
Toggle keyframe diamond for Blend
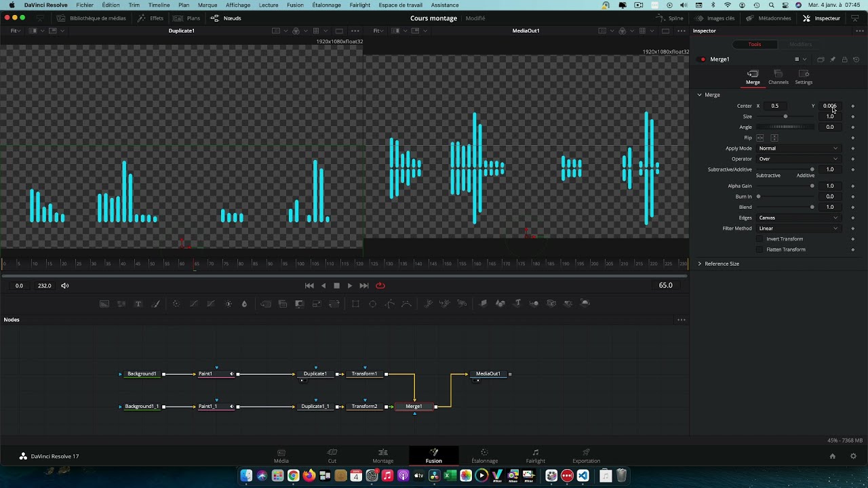coord(853,207)
